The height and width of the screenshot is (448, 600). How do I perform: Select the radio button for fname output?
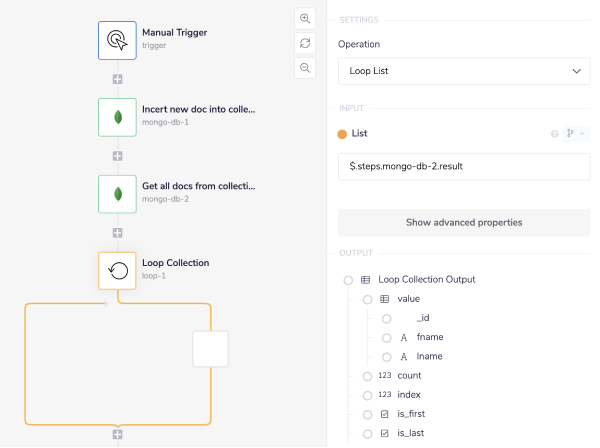coord(386,338)
